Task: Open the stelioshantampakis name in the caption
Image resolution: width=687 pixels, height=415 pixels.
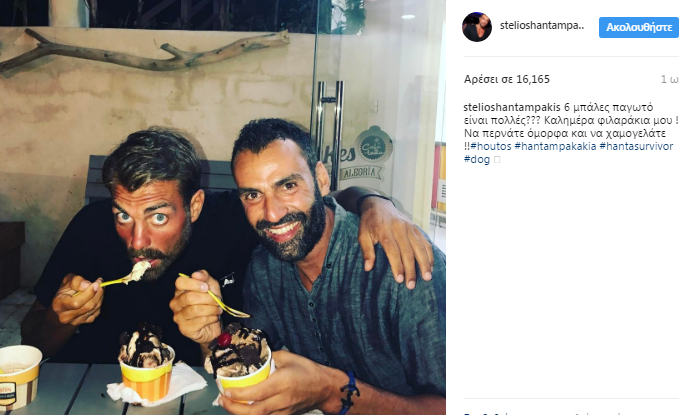Action: click(x=512, y=107)
